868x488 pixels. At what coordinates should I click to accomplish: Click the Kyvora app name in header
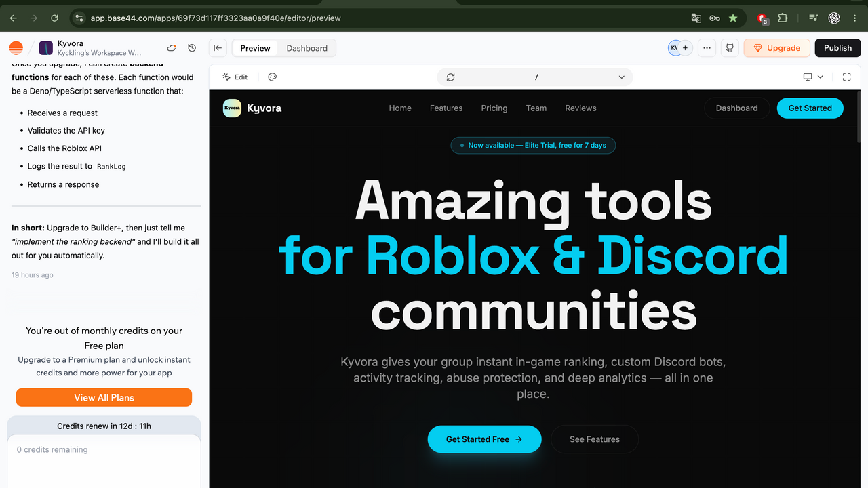click(71, 44)
